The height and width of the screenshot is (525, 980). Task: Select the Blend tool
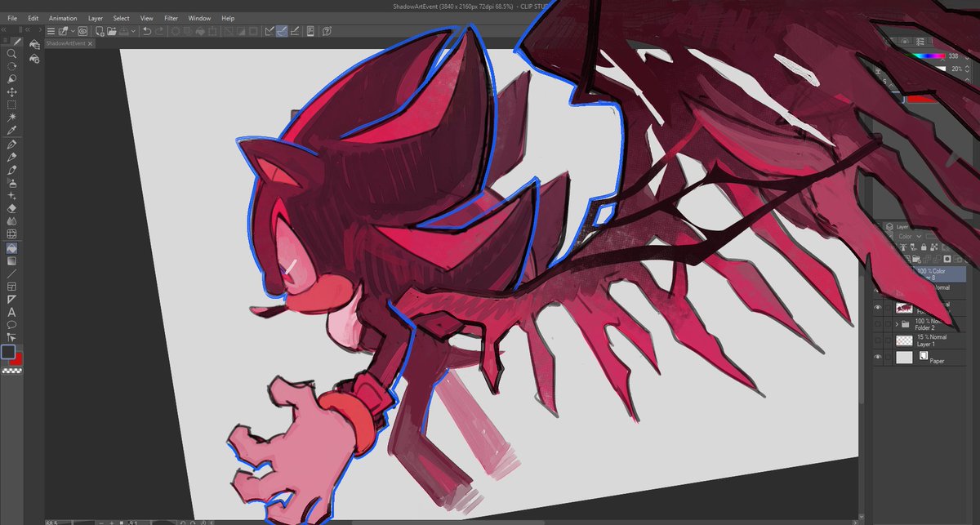pos(11,221)
